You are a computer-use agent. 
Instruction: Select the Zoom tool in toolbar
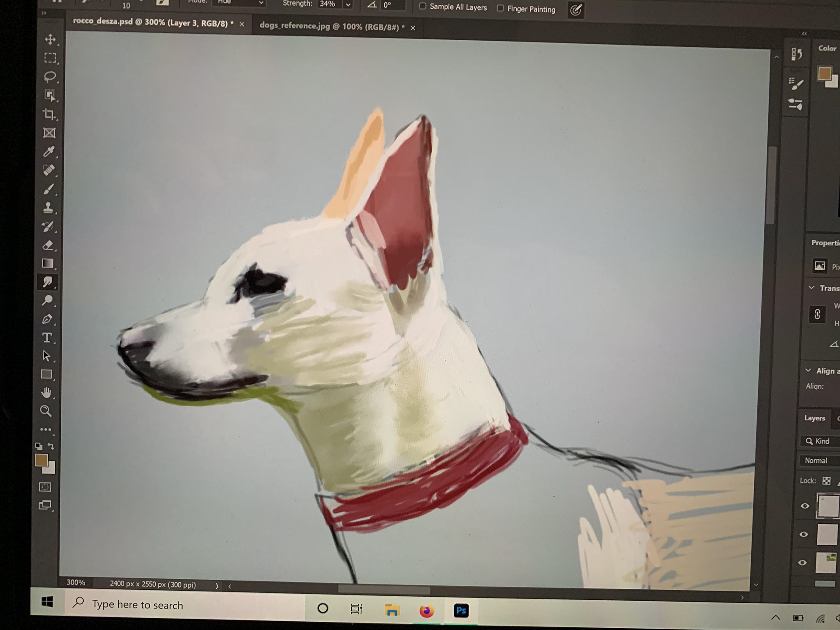pos(45,411)
